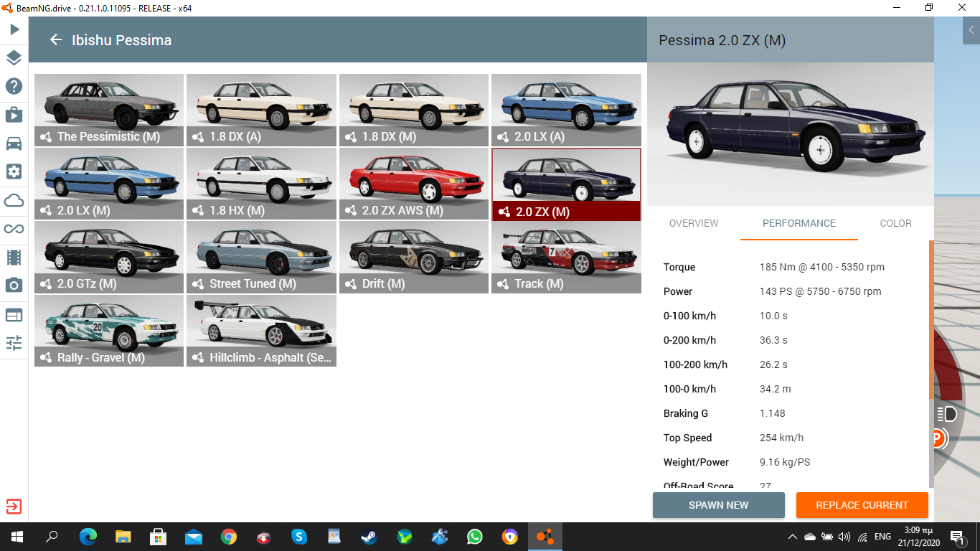Click the Weight/Power 9.16 kg/PS value

[x=785, y=462]
